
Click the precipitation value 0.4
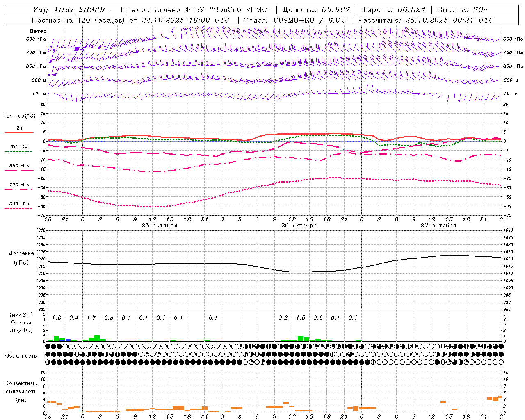pyautogui.click(x=74, y=318)
